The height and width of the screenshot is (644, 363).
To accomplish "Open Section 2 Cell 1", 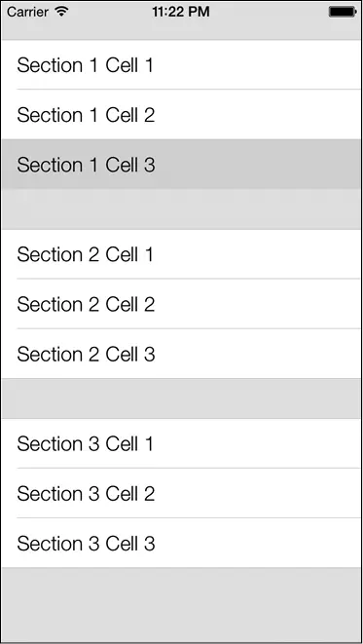I will point(181,254).
